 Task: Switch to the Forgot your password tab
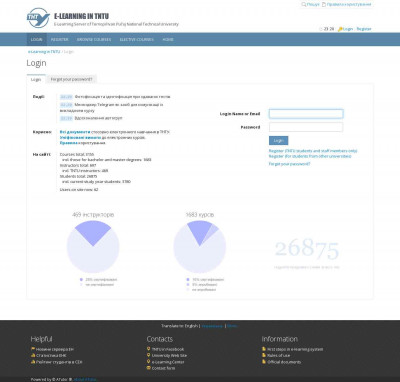[x=71, y=79]
